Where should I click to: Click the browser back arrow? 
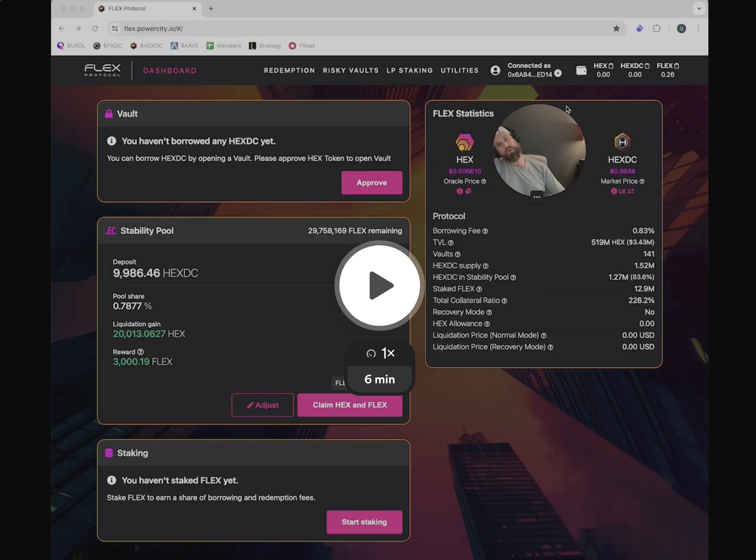(62, 28)
